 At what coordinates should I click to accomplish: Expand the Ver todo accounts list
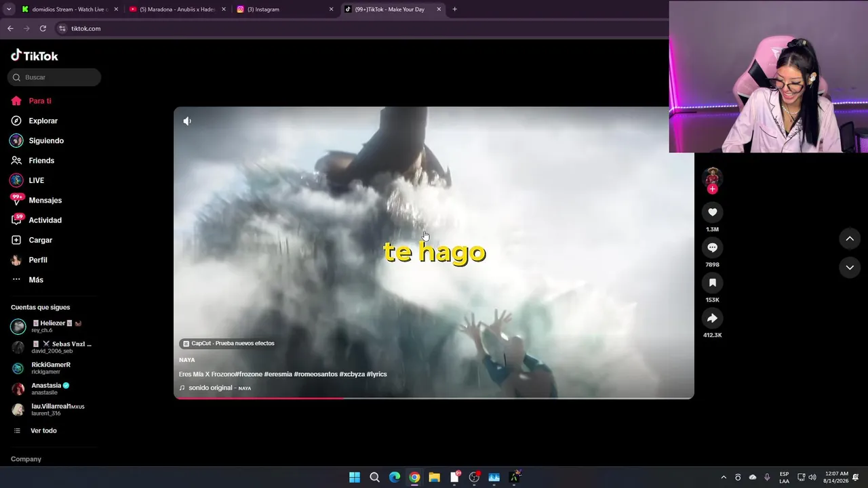(43, 431)
